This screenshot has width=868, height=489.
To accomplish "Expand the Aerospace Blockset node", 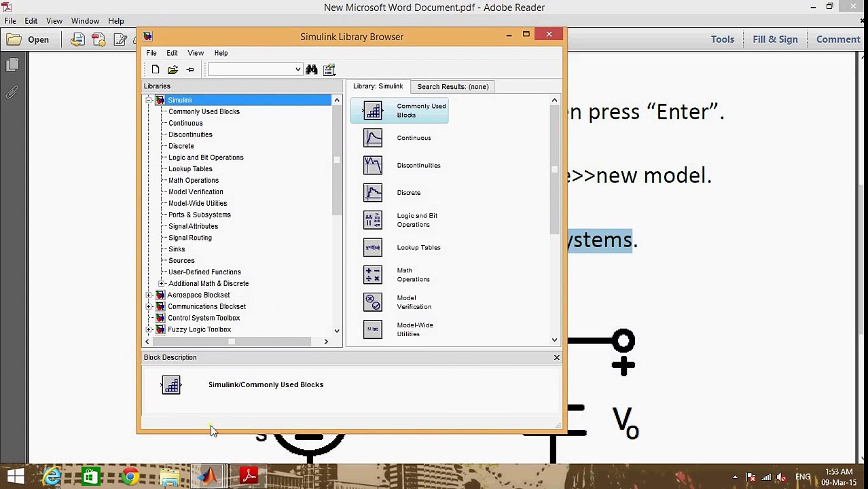I will 149,295.
